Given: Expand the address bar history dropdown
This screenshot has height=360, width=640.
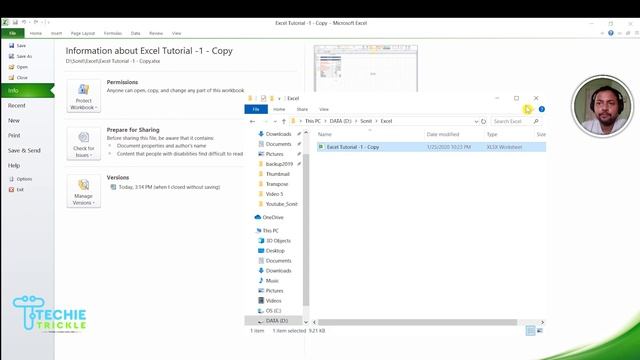Looking at the screenshot, I should [476, 121].
